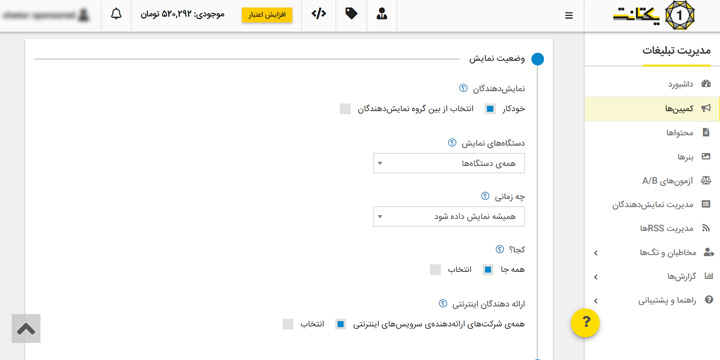
Task: Select همه‌ی شرکت‌های ارائه‌دهنده‌ی سرویس‌های اینترنتی
Action: [340, 324]
